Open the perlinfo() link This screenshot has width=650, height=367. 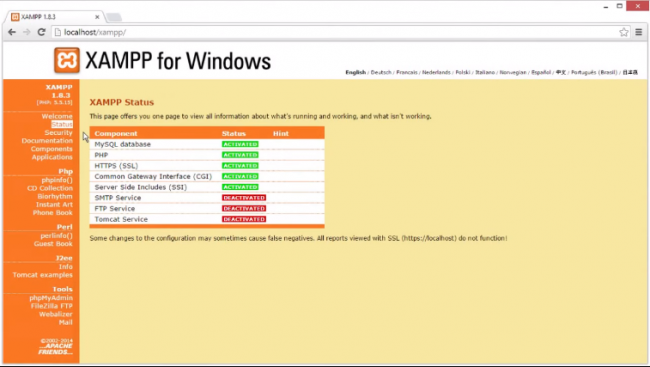click(x=56, y=236)
